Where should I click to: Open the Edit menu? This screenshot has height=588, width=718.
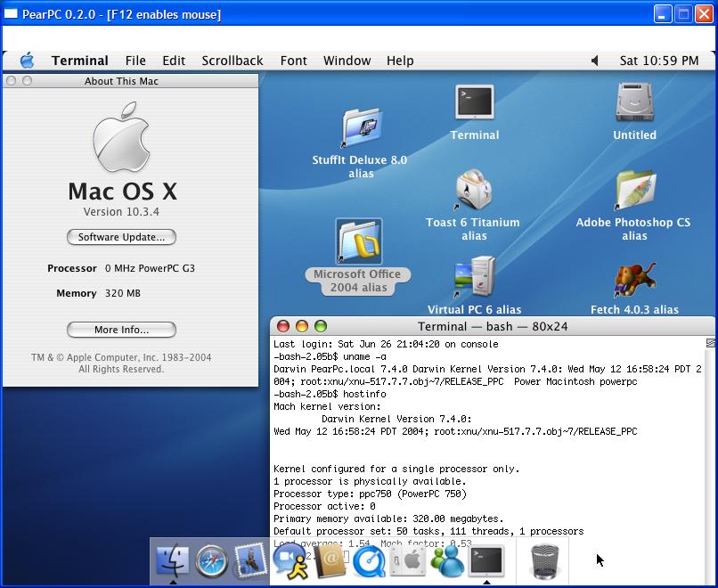click(x=174, y=61)
